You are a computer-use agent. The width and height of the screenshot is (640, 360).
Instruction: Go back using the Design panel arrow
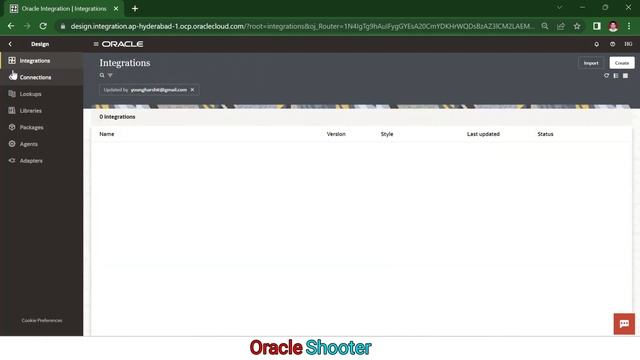pos(10,44)
